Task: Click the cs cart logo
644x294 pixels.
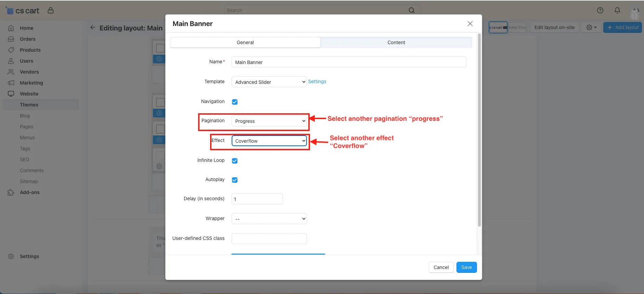Action: click(23, 11)
